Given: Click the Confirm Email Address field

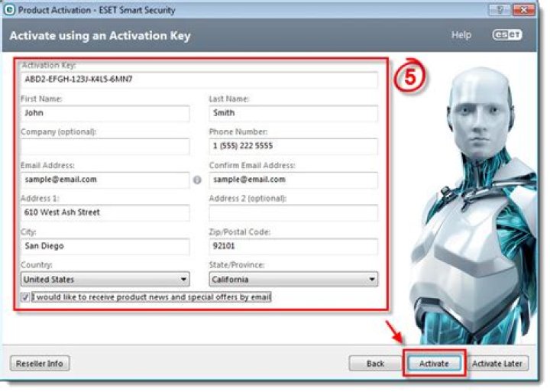Looking at the screenshot, I should click(x=293, y=180).
